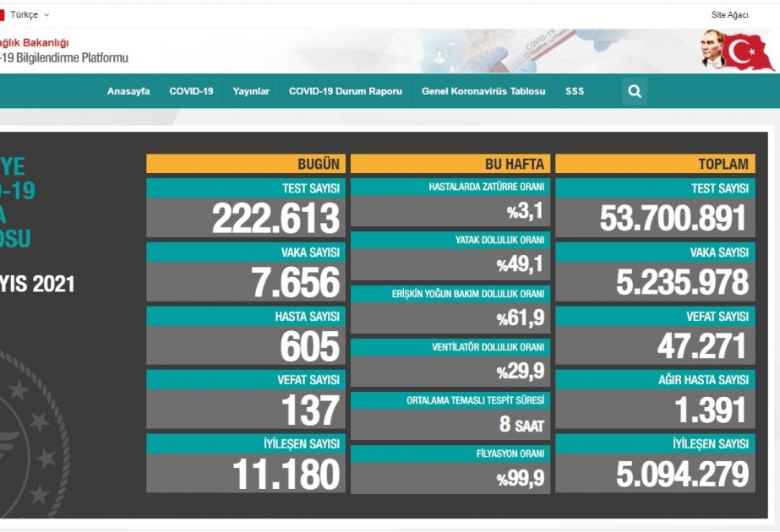
Task: Click the total recovered count 5.094.279
Action: coord(682,474)
